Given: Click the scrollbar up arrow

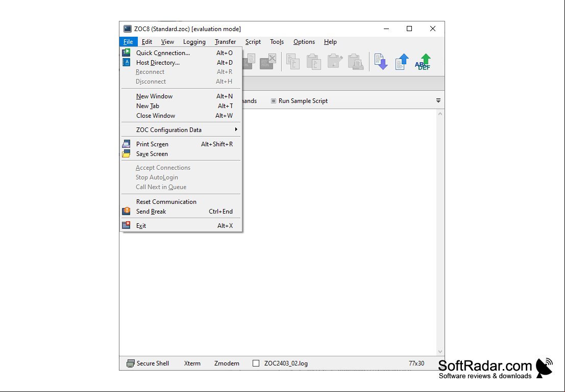Looking at the screenshot, I should point(440,114).
